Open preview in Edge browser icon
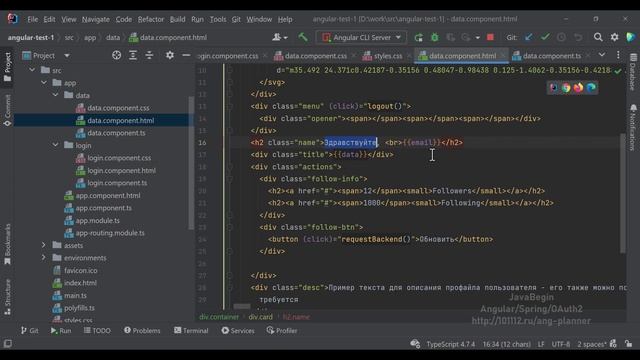 (591, 87)
